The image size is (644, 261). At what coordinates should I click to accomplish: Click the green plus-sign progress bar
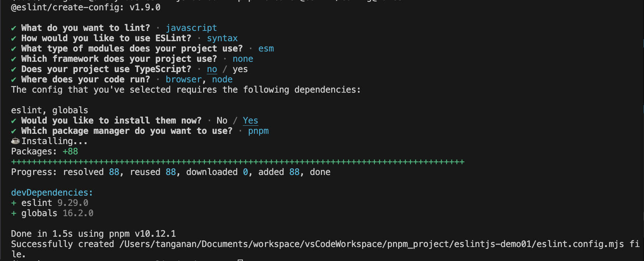point(238,162)
